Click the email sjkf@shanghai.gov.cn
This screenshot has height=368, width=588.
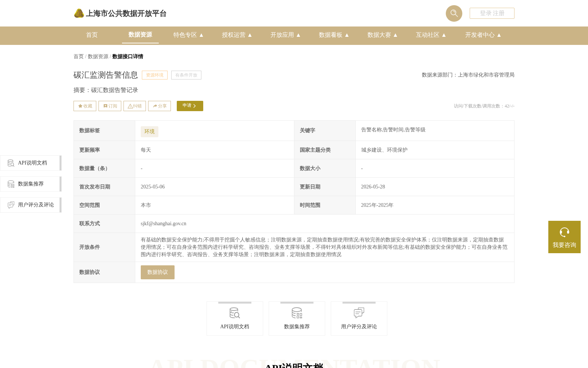(x=164, y=224)
